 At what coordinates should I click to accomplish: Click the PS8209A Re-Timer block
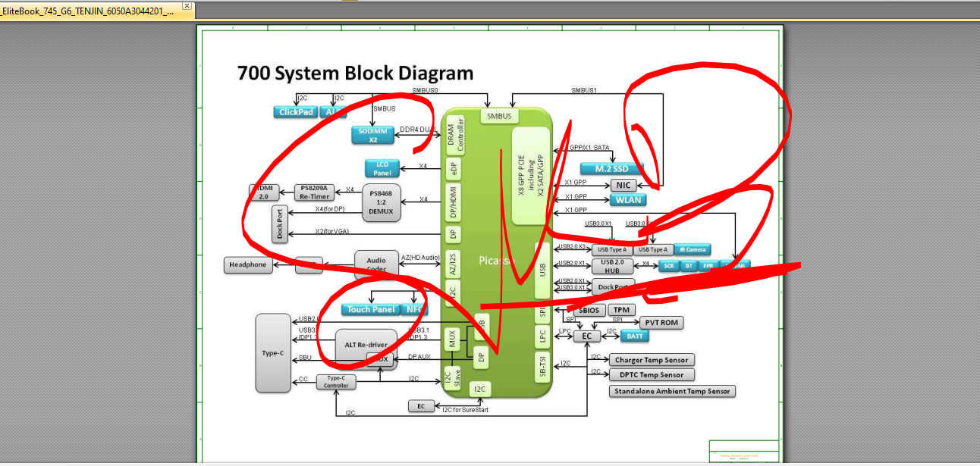314,192
